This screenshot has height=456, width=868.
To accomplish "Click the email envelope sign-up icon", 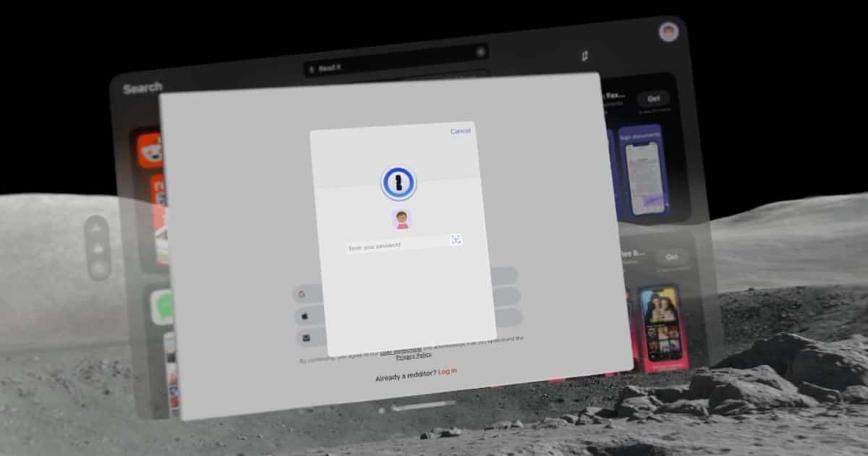I will 306,337.
